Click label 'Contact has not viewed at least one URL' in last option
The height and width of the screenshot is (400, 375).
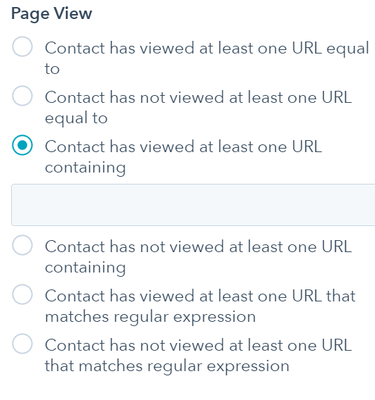198,345
